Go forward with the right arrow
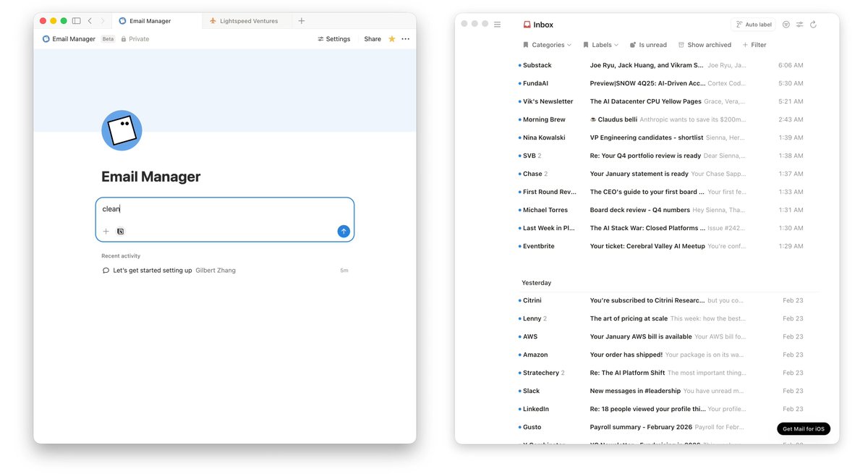 (103, 21)
